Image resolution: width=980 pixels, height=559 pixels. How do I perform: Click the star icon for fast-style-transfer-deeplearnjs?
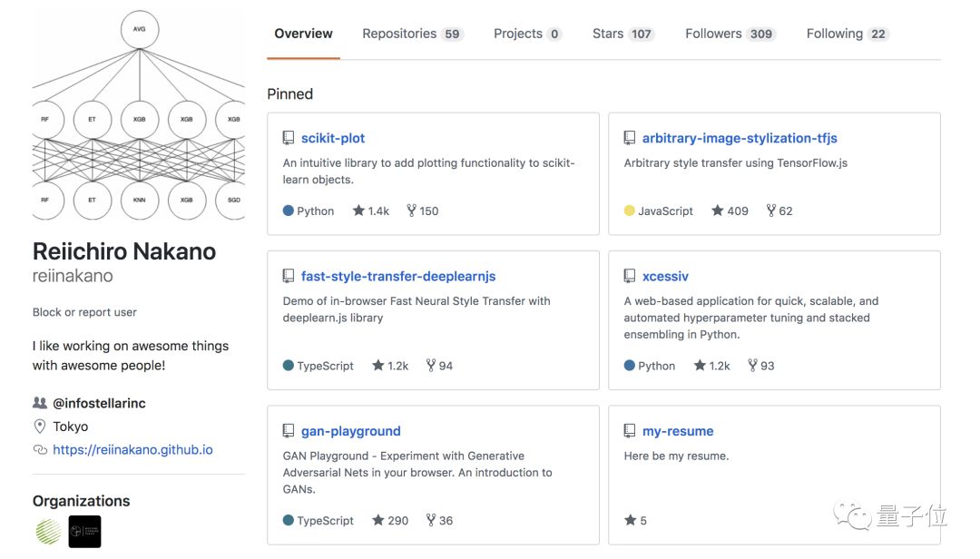tap(378, 365)
